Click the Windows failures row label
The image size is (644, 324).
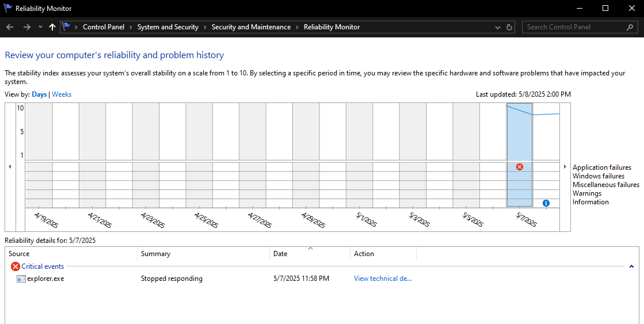[599, 176]
